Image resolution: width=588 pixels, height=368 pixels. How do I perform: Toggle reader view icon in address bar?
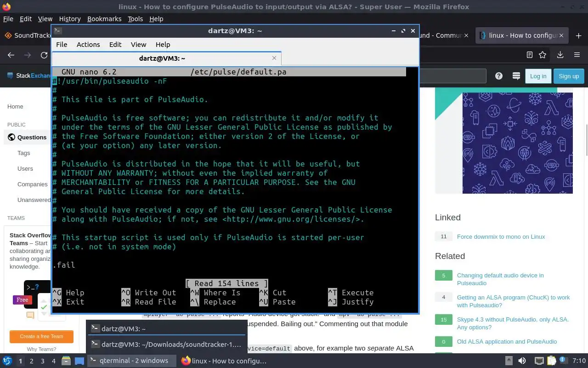530,55
